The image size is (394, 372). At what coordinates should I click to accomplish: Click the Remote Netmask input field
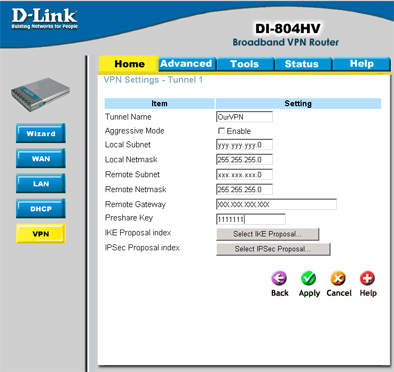click(x=244, y=190)
